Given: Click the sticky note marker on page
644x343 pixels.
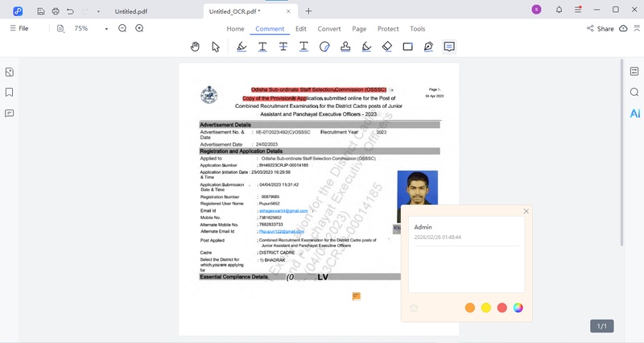Looking at the screenshot, I should [x=356, y=296].
